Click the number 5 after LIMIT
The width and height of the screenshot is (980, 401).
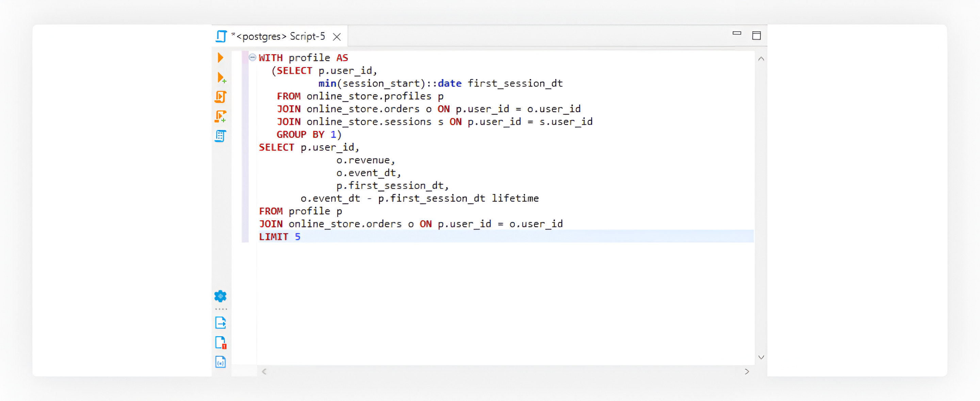click(297, 237)
